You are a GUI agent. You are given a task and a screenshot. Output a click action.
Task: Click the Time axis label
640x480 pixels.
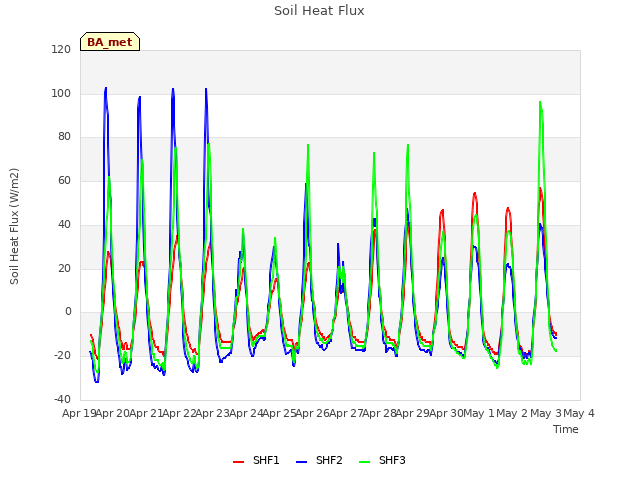click(566, 429)
